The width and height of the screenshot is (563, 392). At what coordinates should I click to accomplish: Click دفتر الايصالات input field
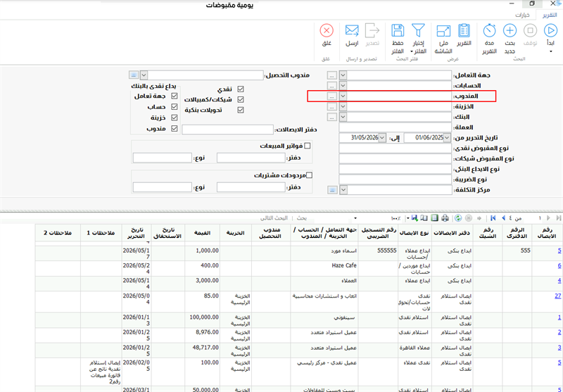pyautogui.click(x=227, y=129)
